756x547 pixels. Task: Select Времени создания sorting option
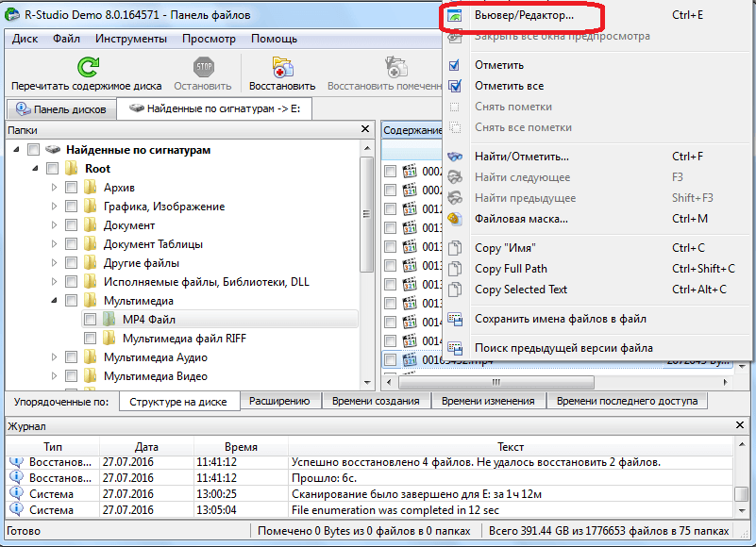click(376, 401)
